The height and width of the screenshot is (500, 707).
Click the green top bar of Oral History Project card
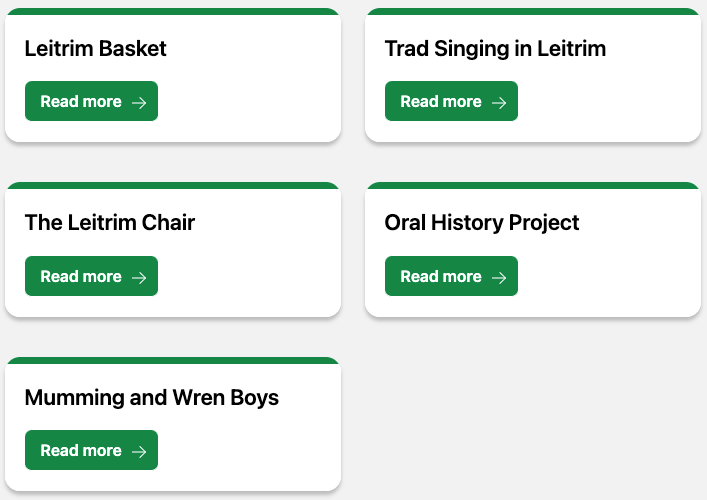click(x=533, y=186)
